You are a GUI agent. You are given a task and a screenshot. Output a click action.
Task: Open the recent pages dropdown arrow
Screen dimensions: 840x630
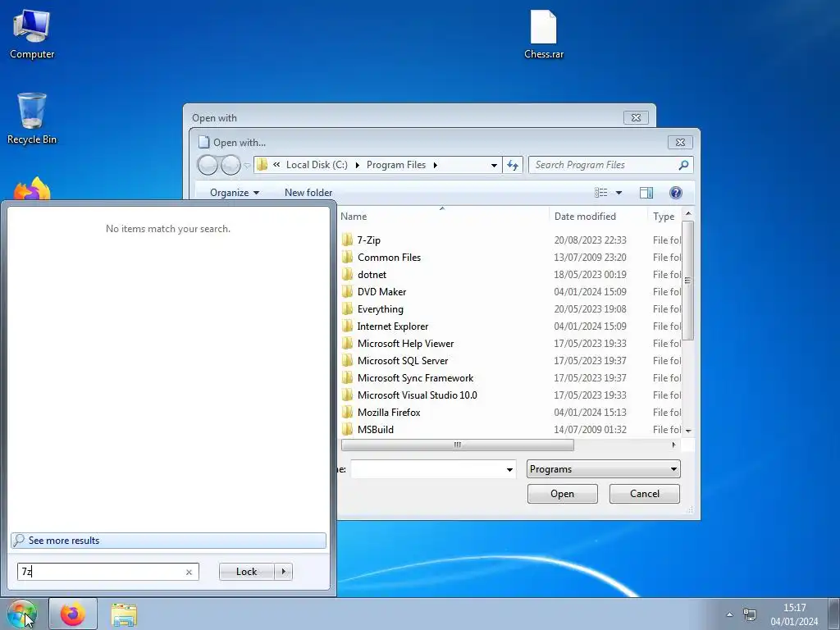tap(247, 166)
